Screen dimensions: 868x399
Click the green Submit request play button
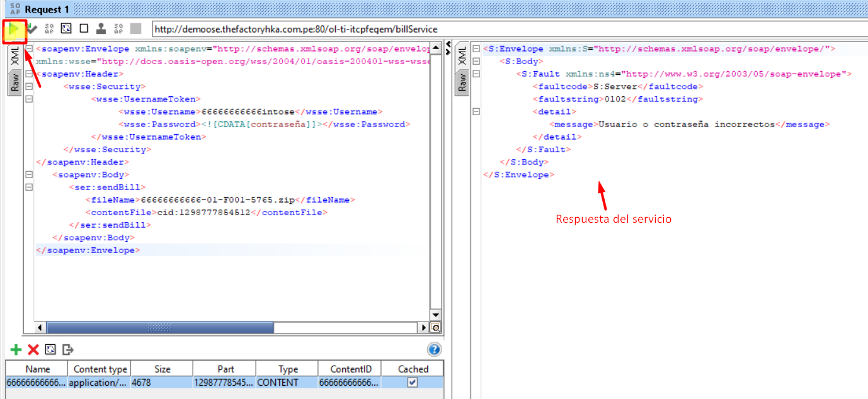pos(14,29)
